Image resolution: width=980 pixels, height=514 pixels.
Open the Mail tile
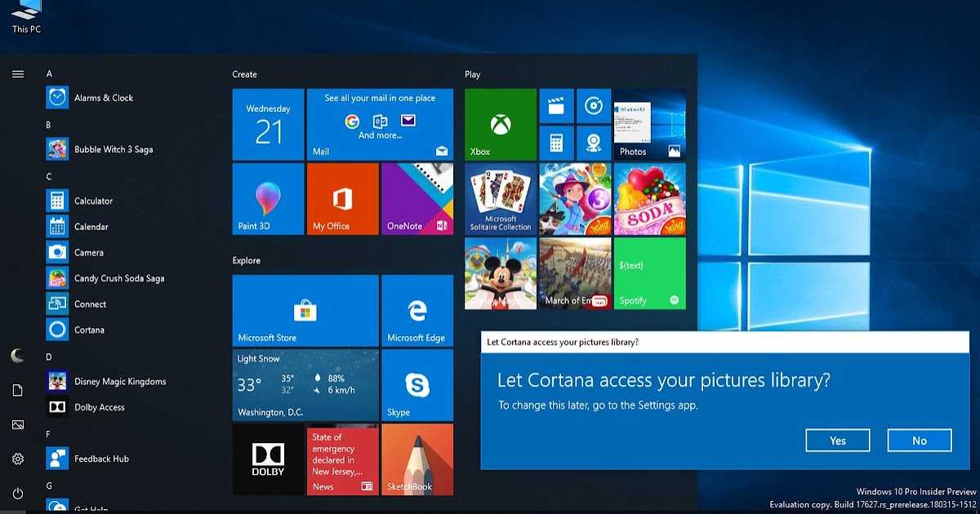click(380, 124)
